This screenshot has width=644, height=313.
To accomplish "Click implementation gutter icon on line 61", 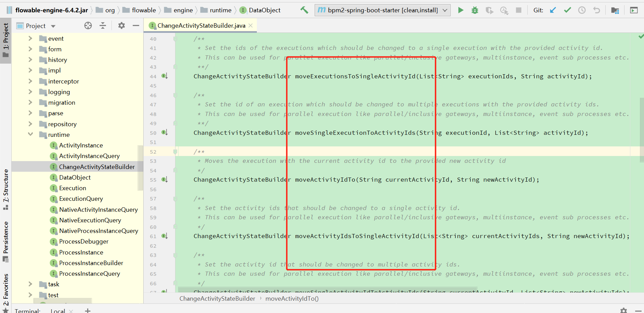I will [x=165, y=236].
